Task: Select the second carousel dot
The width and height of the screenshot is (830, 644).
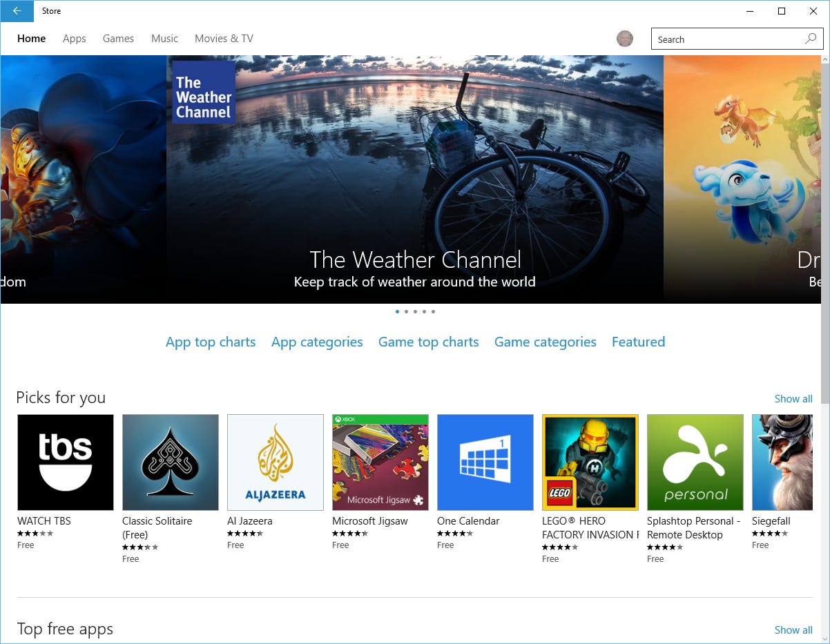Action: click(406, 311)
